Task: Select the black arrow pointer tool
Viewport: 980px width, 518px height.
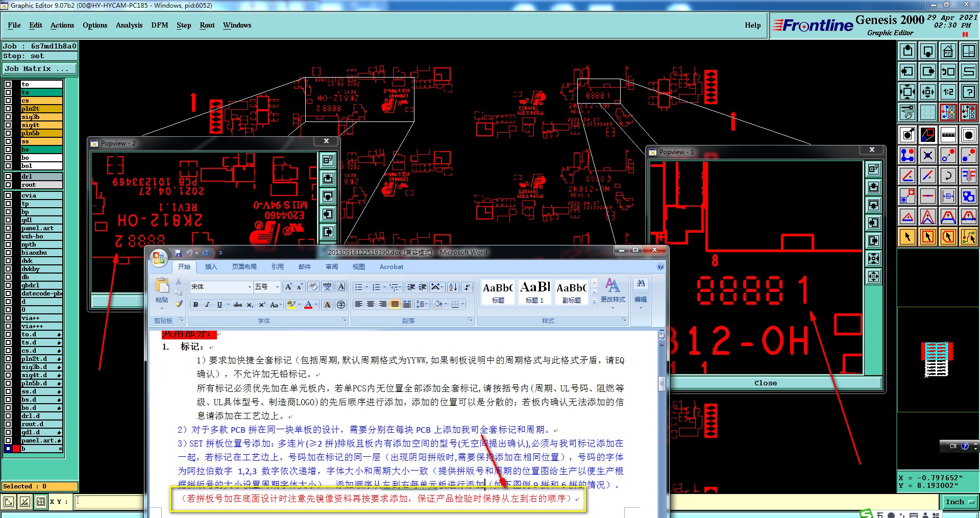Action: point(908,237)
